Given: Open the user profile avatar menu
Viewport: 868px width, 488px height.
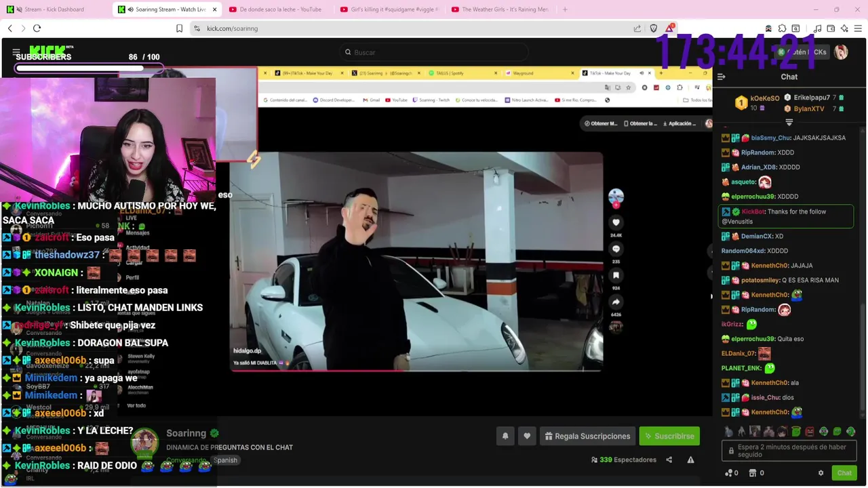Looking at the screenshot, I should pyautogui.click(x=841, y=52).
